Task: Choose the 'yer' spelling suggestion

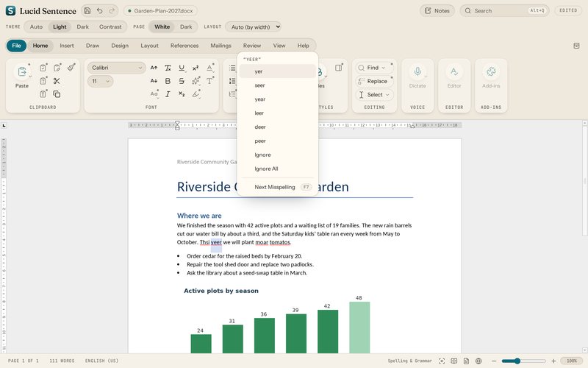Action: click(x=278, y=71)
